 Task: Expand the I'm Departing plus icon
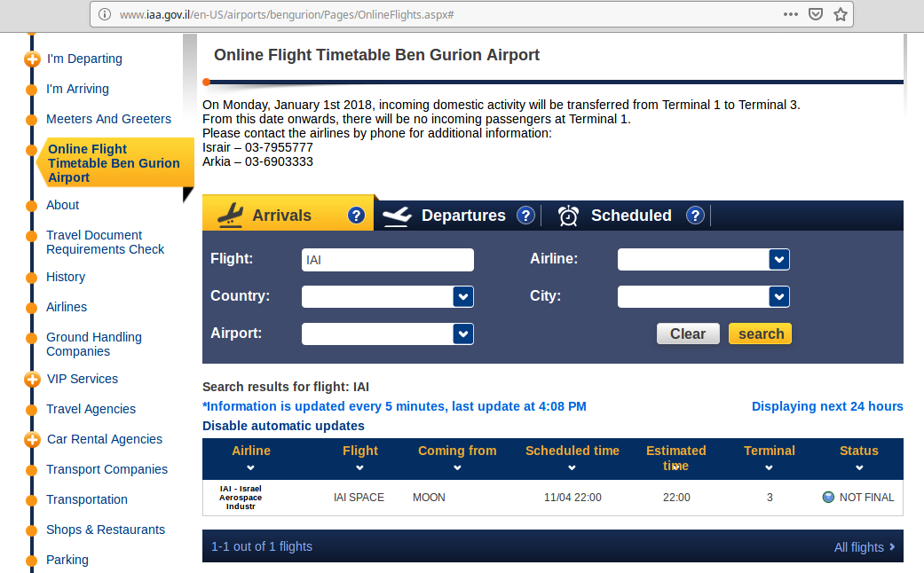[33, 59]
